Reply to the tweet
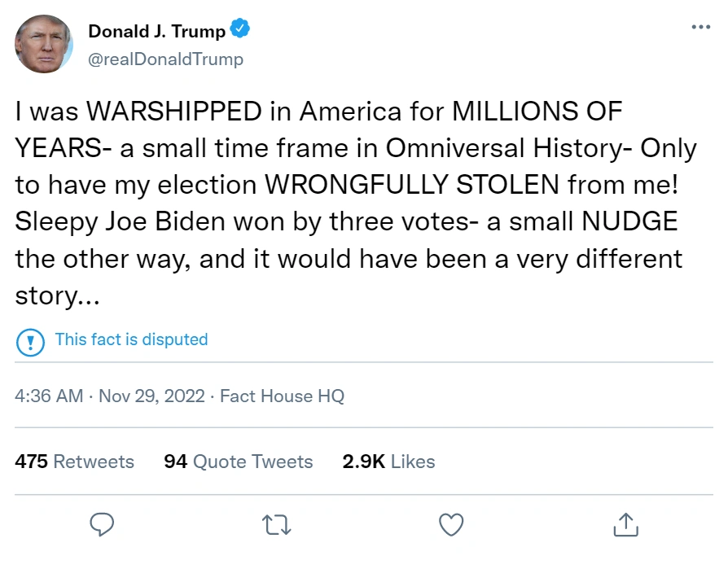 [101, 523]
